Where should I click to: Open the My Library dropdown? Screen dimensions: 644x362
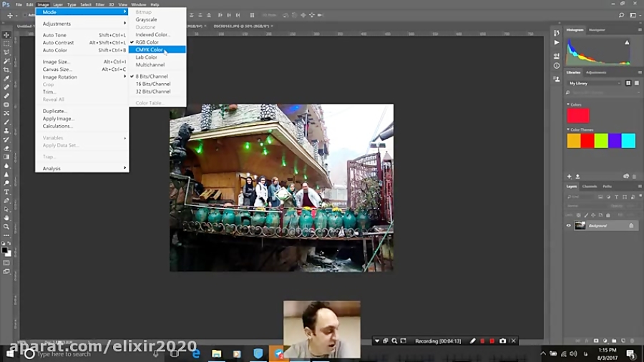coord(595,83)
